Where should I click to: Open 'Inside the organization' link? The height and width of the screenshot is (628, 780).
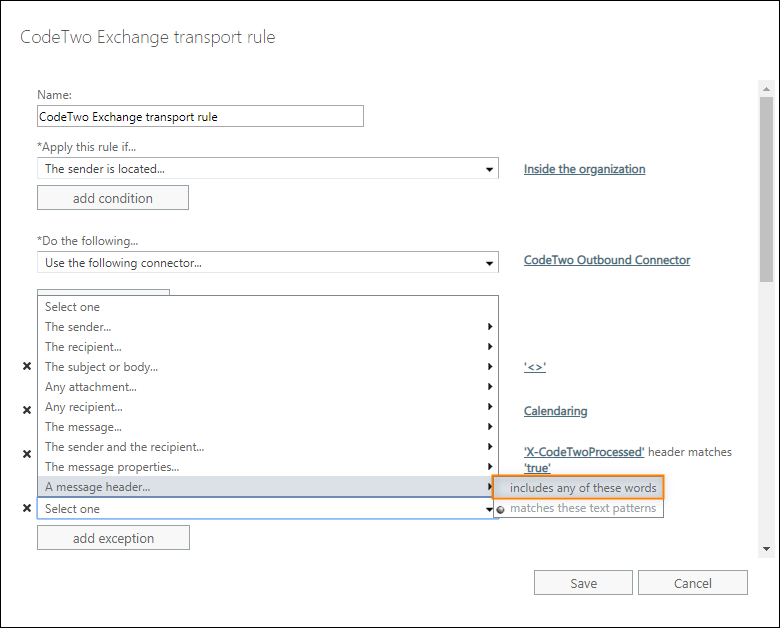[585, 169]
